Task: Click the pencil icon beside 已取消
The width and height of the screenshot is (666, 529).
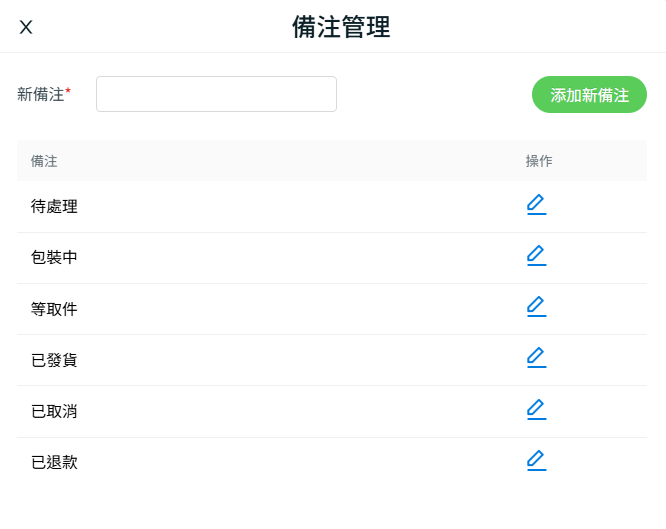Action: pos(536,410)
